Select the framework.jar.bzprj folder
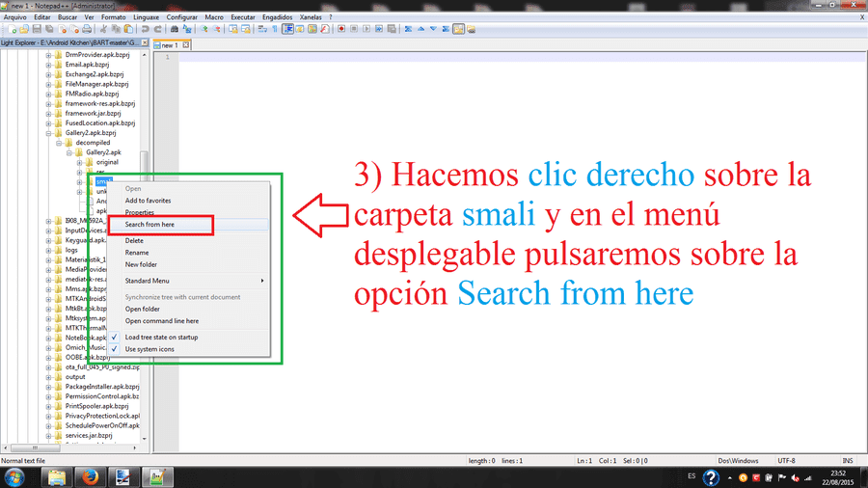The height and width of the screenshot is (488, 868). 93,114
